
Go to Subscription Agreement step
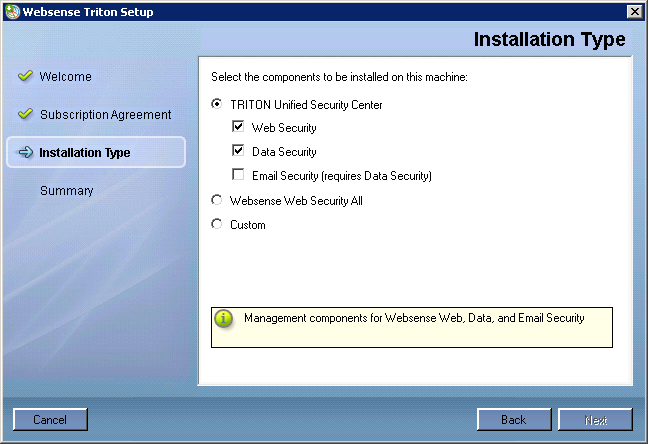(105, 115)
